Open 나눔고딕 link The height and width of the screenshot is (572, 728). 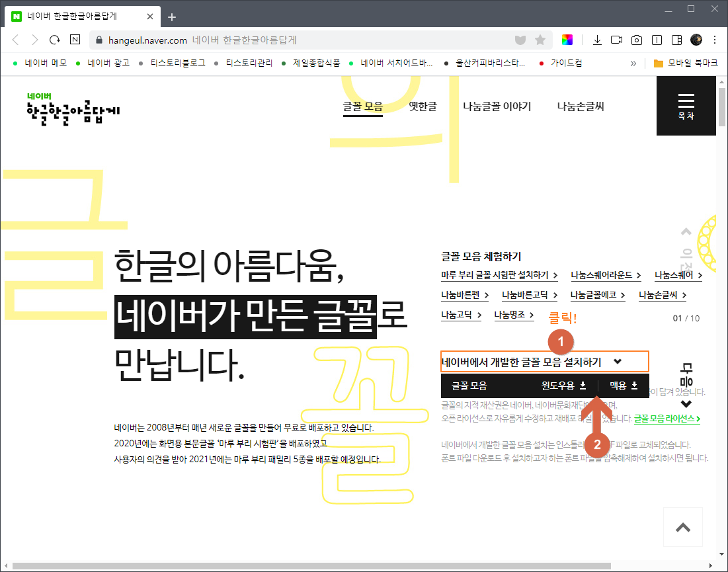tap(461, 315)
